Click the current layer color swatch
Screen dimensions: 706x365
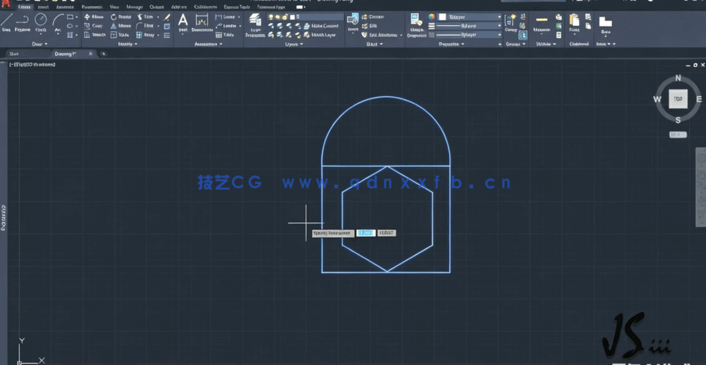pyautogui.click(x=292, y=17)
